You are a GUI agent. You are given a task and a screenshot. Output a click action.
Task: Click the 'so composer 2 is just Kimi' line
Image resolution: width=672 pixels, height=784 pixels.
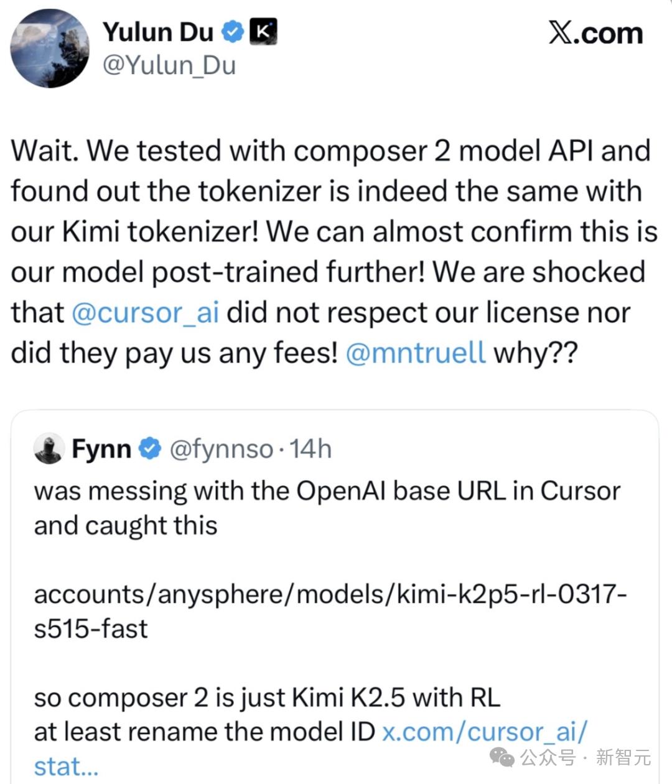pyautogui.click(x=267, y=698)
